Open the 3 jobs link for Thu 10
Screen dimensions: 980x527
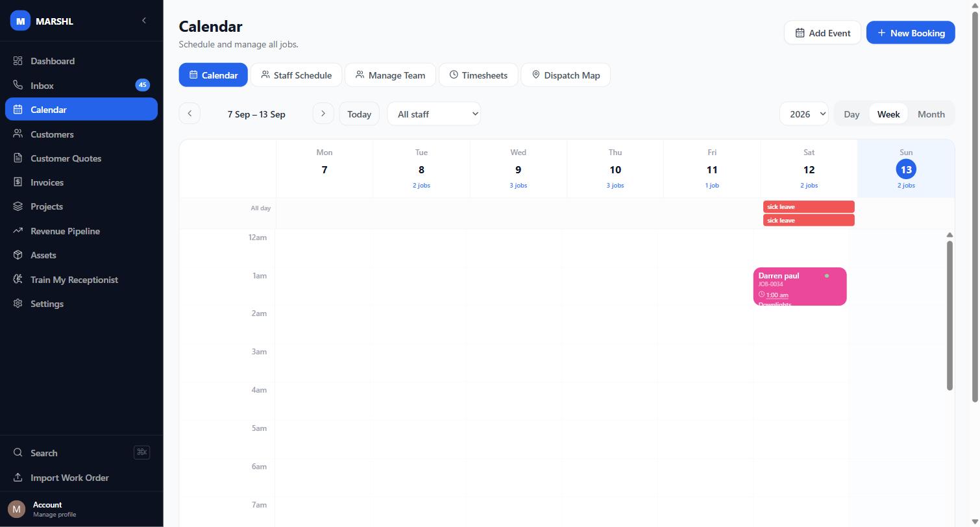pos(615,186)
